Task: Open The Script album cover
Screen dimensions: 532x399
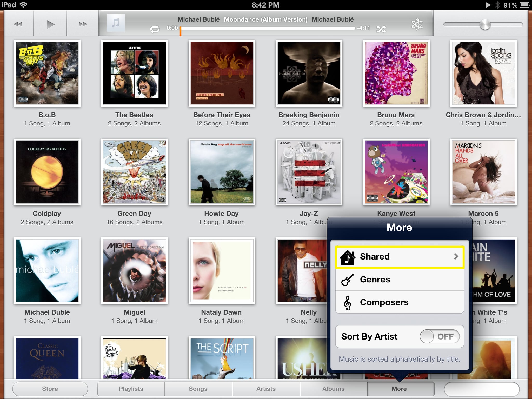Action: click(222, 358)
